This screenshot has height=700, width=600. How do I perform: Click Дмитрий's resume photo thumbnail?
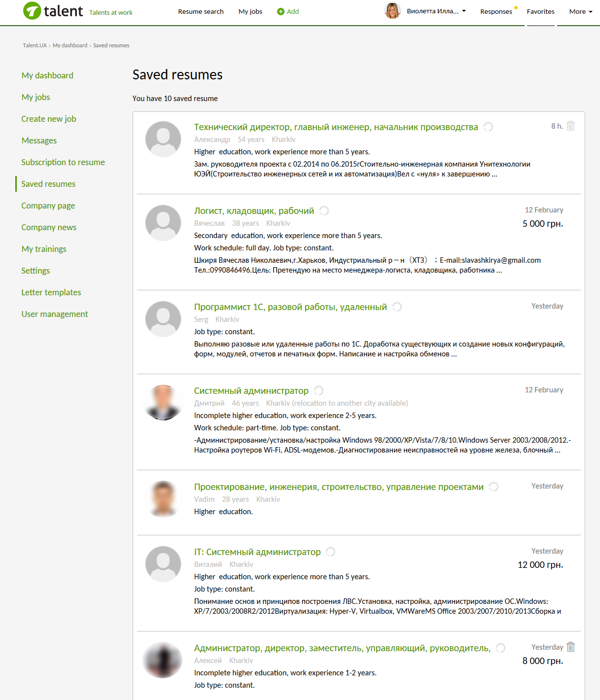point(163,403)
